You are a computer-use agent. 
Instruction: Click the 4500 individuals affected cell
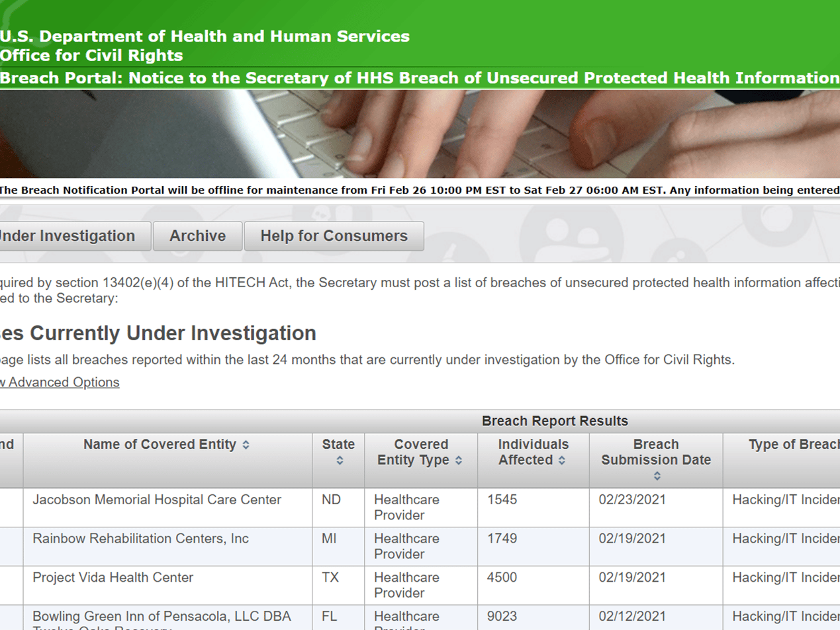tap(502, 578)
